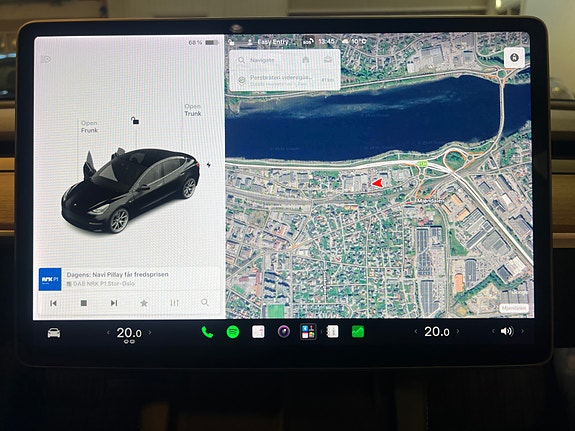Open the Calendar app in the dock
Image resolution: width=575 pixels, height=431 pixels.
coord(258,332)
